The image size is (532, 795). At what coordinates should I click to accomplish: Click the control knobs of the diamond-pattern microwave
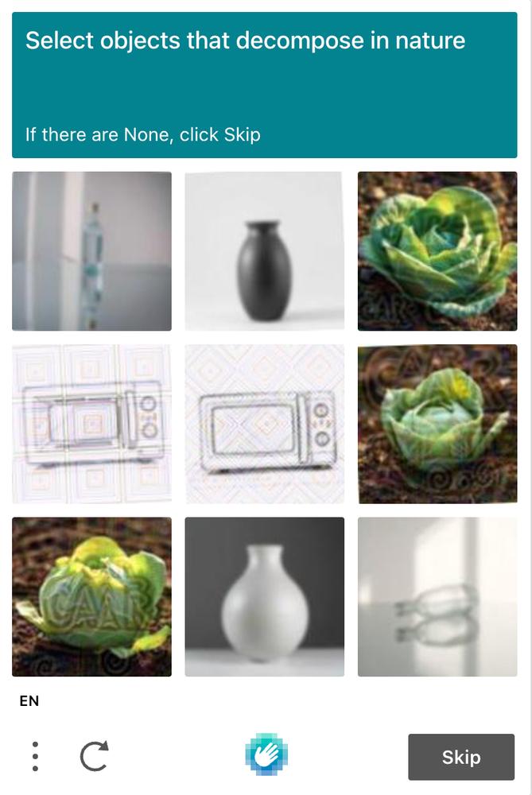pyautogui.click(x=321, y=425)
